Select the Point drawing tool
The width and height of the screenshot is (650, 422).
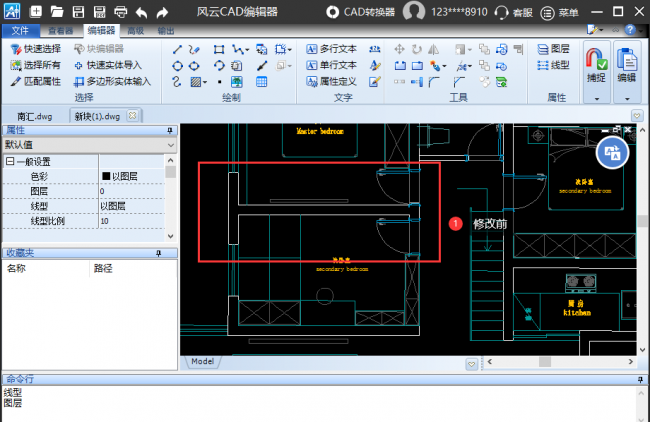[x=219, y=82]
